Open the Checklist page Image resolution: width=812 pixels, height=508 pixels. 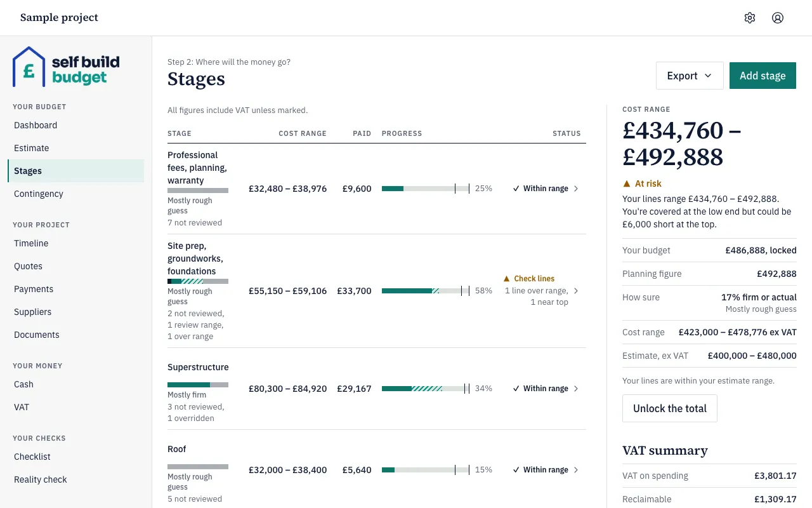click(75, 457)
